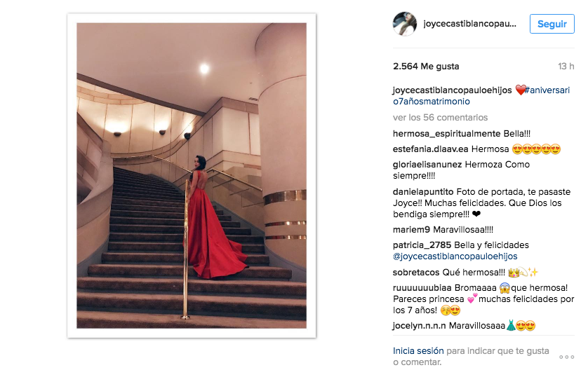Click the red dress staircase photo

pyautogui.click(x=192, y=176)
